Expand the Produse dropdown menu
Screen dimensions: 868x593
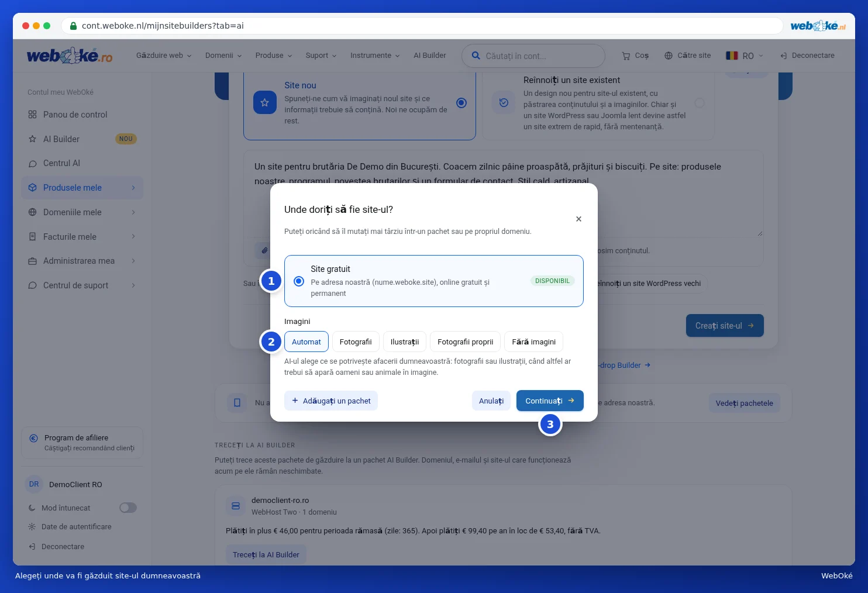(x=274, y=56)
